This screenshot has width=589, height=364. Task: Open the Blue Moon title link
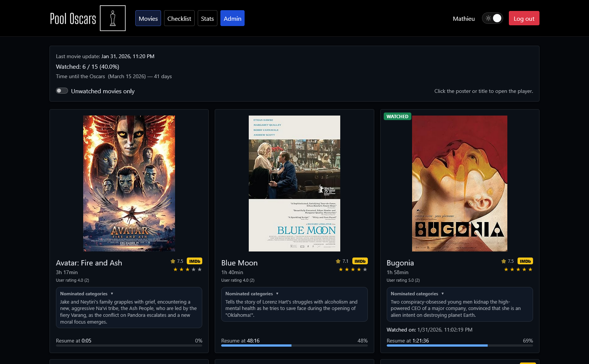pyautogui.click(x=239, y=263)
